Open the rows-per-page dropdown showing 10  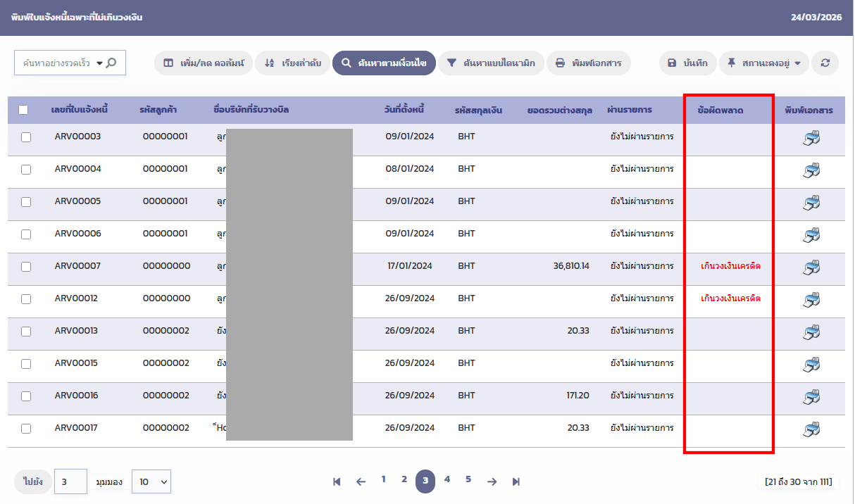tap(151, 481)
